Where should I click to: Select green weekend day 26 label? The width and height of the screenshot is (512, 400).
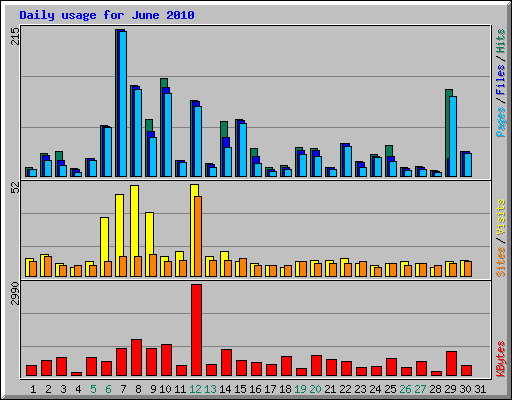[x=405, y=389]
